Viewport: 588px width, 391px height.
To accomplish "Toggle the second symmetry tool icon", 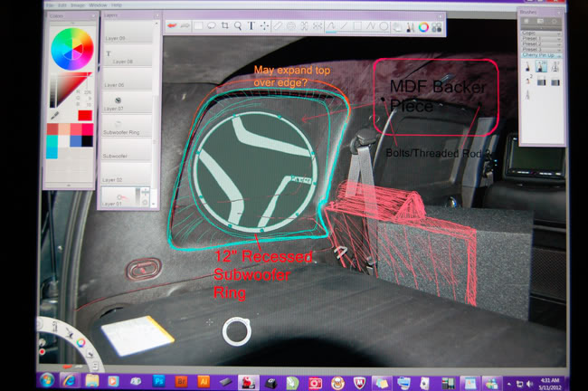I will [x=318, y=26].
